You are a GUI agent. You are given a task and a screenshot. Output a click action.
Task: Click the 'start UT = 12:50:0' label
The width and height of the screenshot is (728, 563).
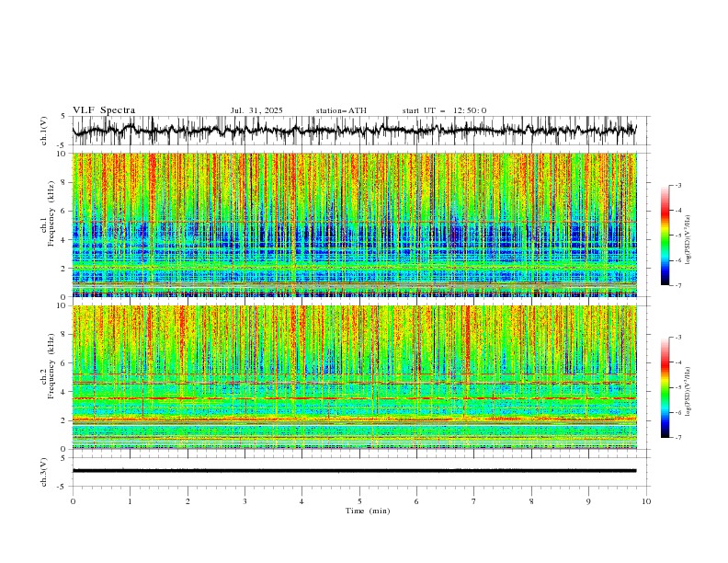(x=444, y=110)
